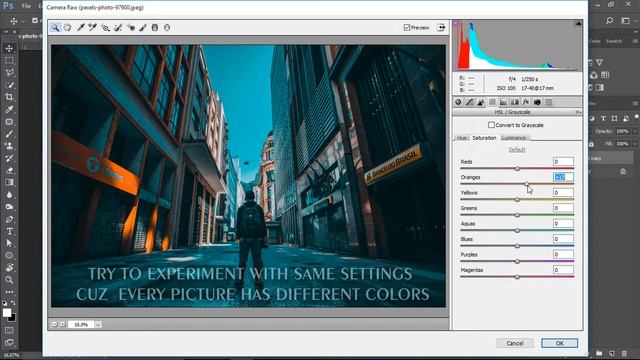Select the Red Eye Removal tool
This screenshot has height=360, width=640.
point(131,27)
